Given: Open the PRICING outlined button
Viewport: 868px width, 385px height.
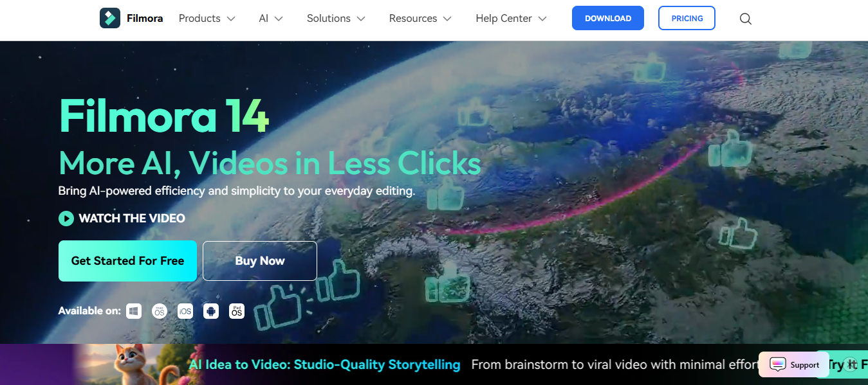Looking at the screenshot, I should pos(687,18).
